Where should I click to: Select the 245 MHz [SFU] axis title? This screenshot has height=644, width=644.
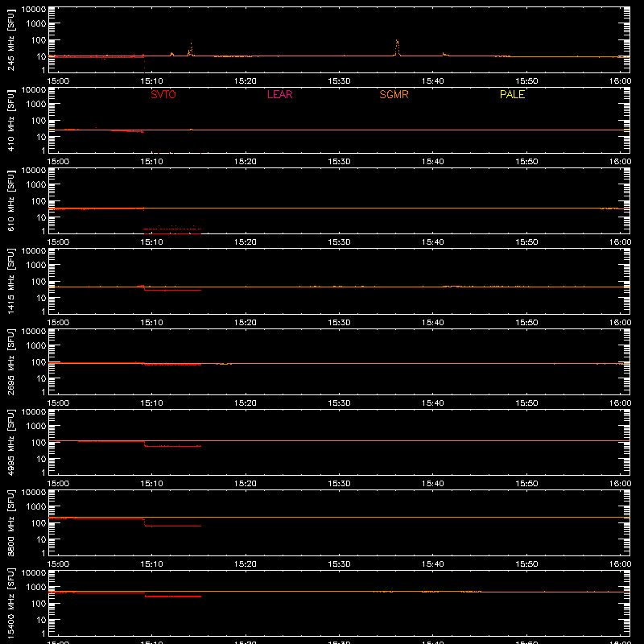coord(11,40)
